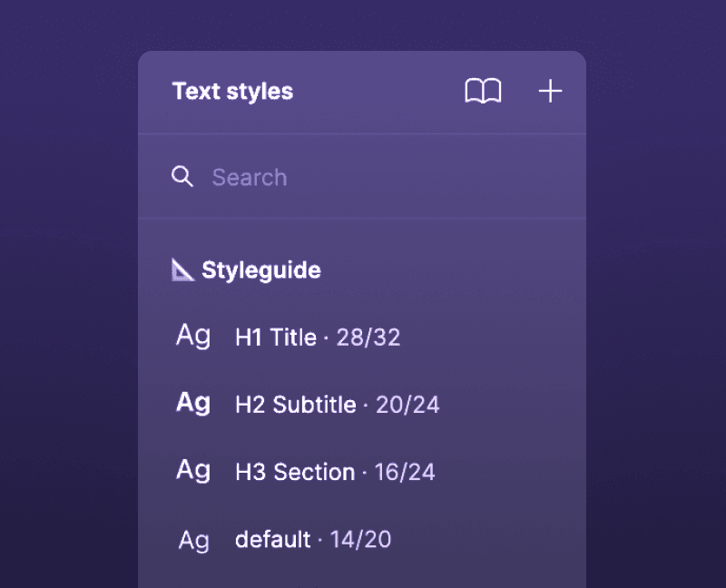Click the 14/20 size value of default
The height and width of the screenshot is (588, 726).
[360, 540]
